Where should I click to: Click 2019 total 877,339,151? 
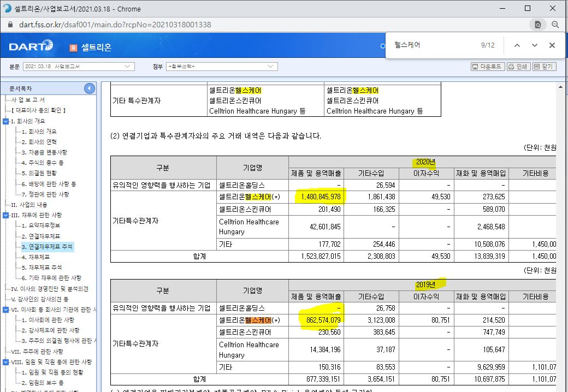tap(323, 379)
